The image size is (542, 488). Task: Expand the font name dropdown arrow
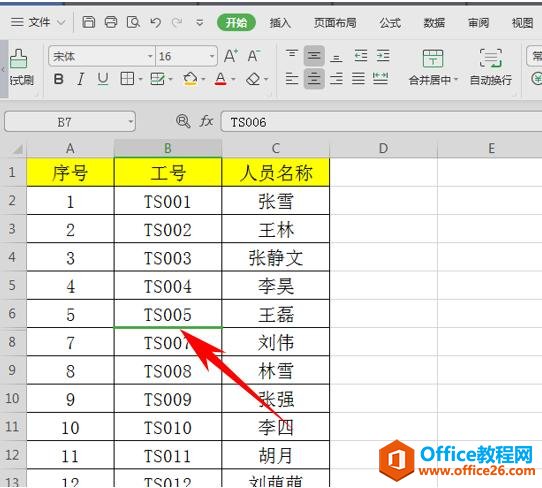tap(150, 56)
